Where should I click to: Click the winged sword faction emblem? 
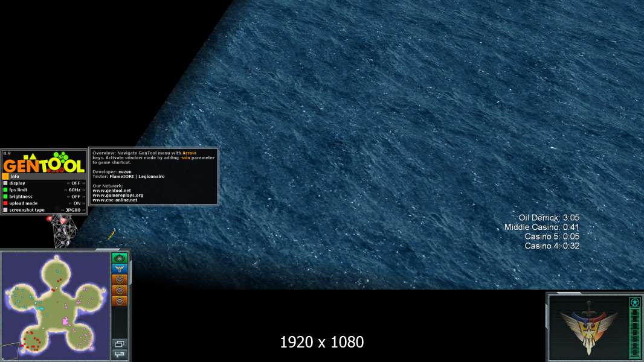[588, 327]
